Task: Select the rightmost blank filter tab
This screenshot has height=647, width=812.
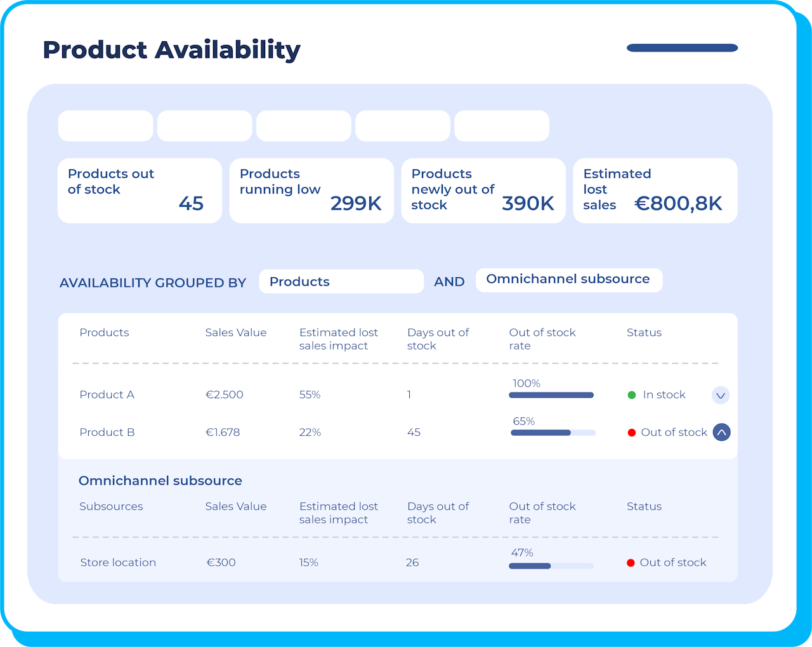Action: point(502,126)
